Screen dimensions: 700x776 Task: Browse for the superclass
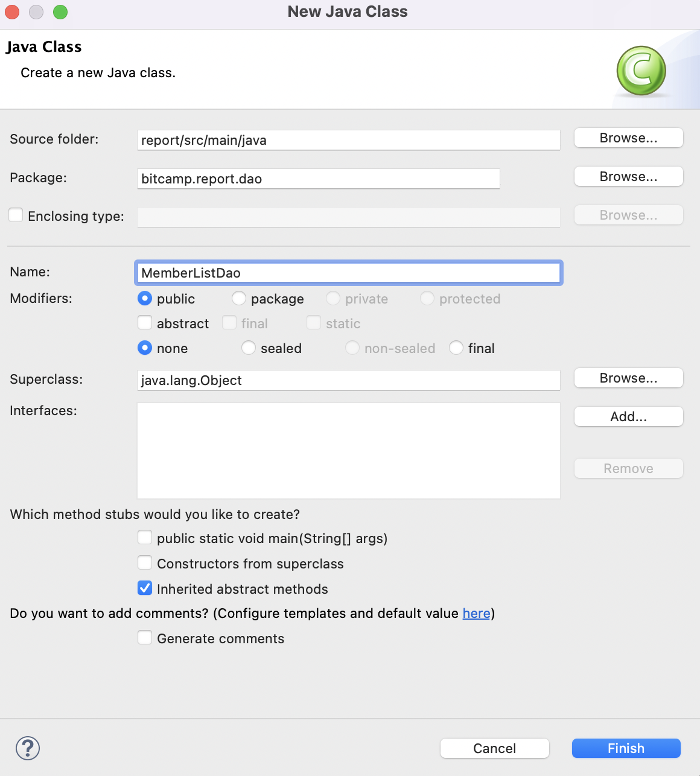(x=628, y=378)
